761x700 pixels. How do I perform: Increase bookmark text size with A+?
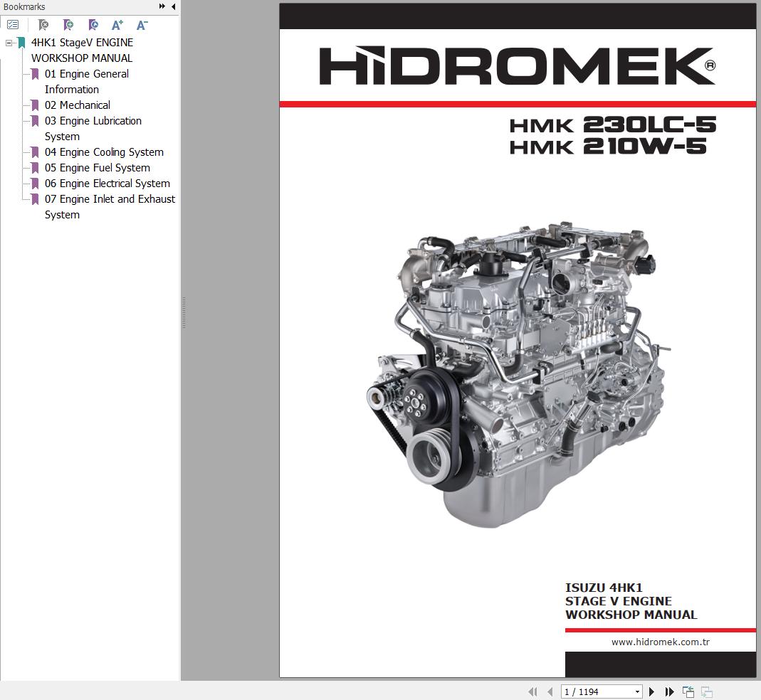click(x=117, y=25)
